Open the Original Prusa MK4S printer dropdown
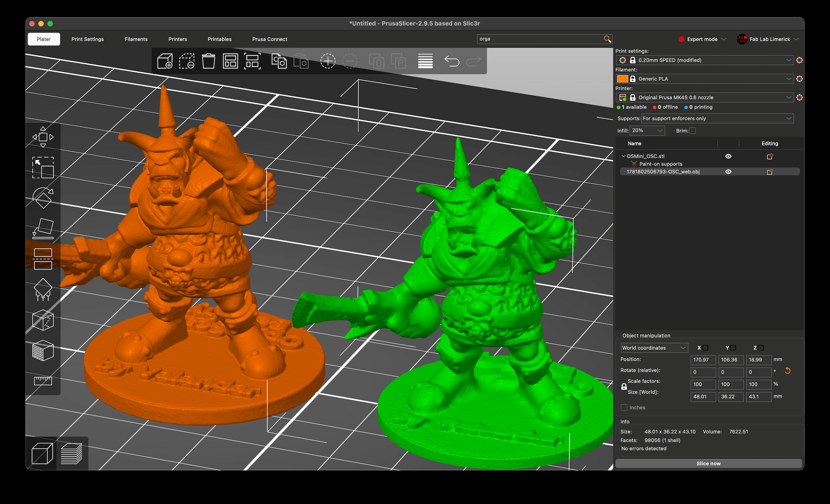 coord(704,97)
